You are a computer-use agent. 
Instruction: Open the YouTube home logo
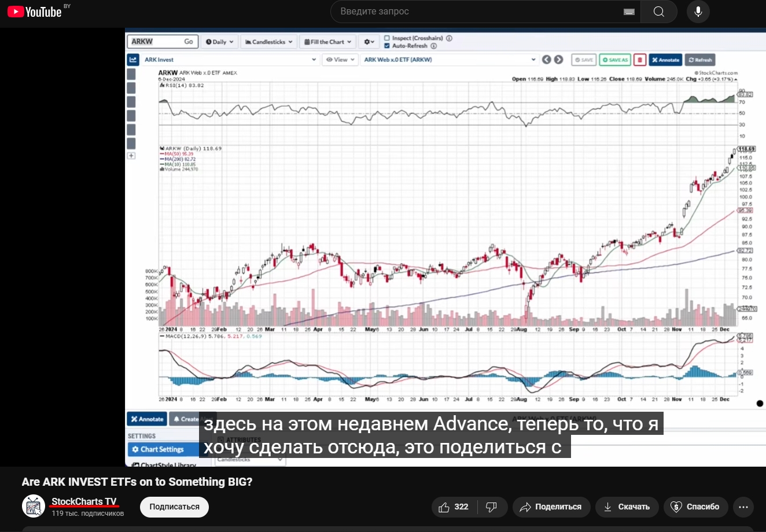click(35, 12)
